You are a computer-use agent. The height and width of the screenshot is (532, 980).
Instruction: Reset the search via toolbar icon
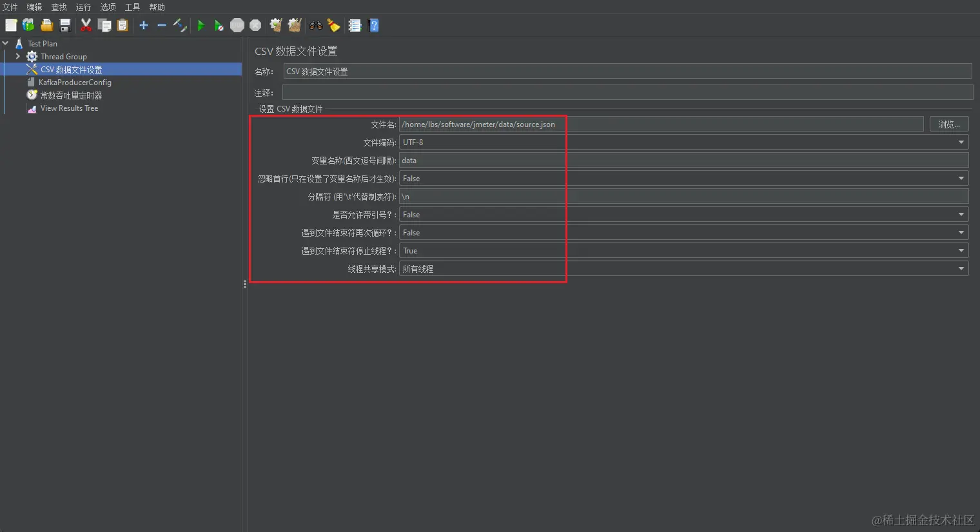click(x=333, y=25)
